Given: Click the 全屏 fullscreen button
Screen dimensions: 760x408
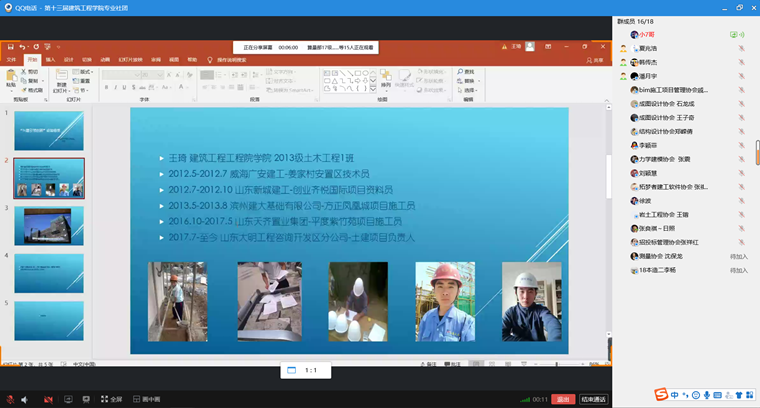Looking at the screenshot, I should tap(108, 398).
